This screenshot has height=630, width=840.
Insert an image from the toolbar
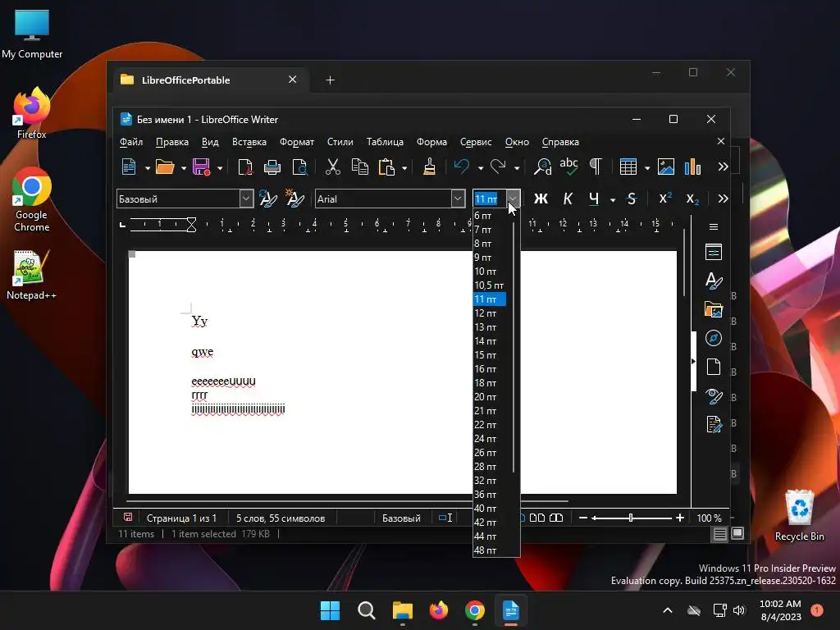tap(666, 167)
